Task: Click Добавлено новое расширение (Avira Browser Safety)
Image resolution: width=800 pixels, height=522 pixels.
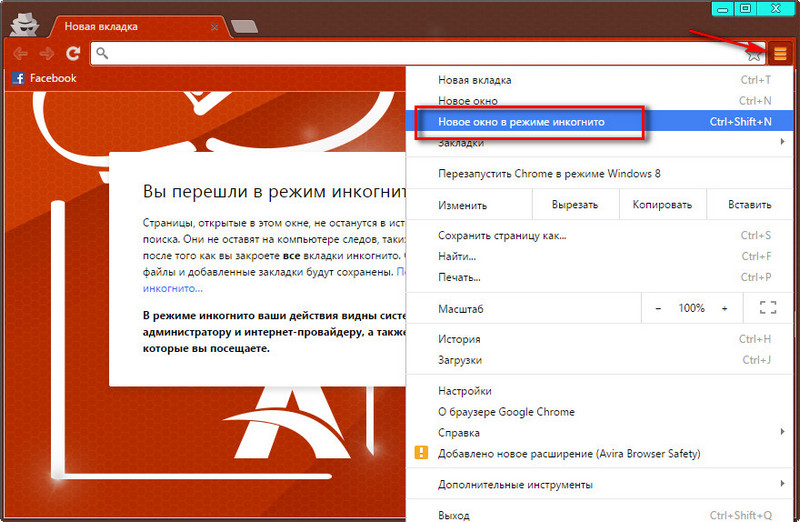Action: (599, 454)
